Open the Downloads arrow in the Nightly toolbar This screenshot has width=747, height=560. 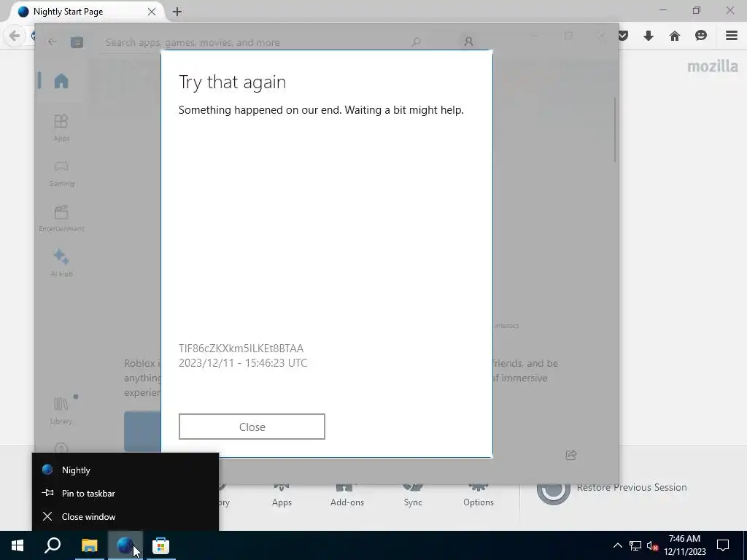coord(649,36)
